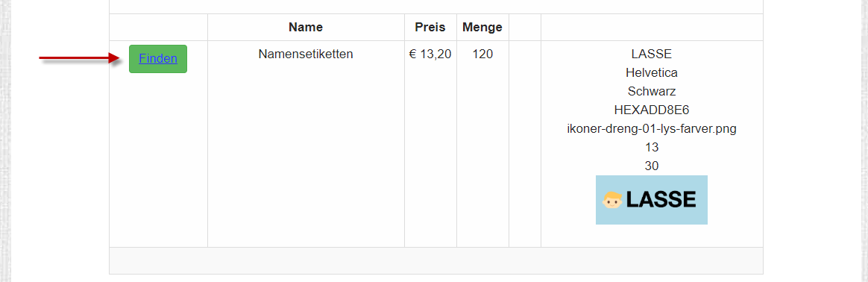The height and width of the screenshot is (282, 868).
Task: Click the Menge column header
Action: [x=482, y=27]
